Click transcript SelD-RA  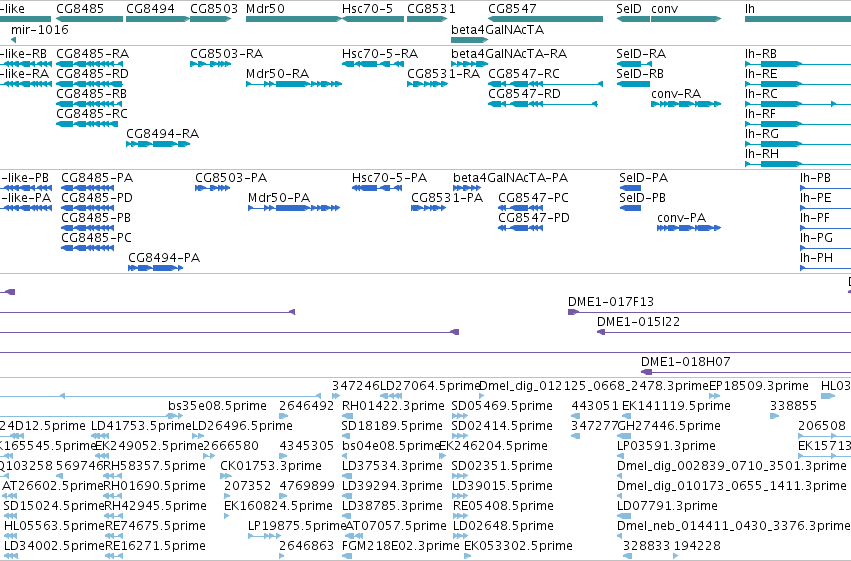pyautogui.click(x=634, y=64)
